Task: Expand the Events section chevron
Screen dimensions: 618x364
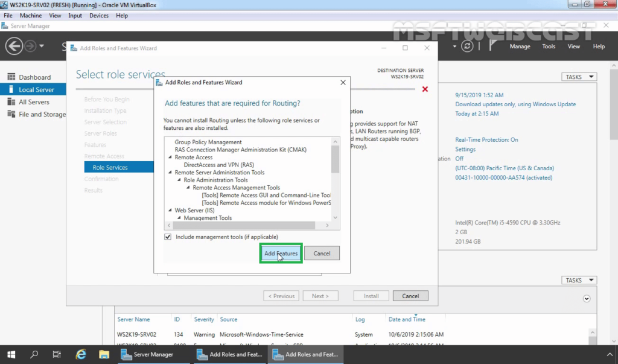Action: click(x=587, y=299)
